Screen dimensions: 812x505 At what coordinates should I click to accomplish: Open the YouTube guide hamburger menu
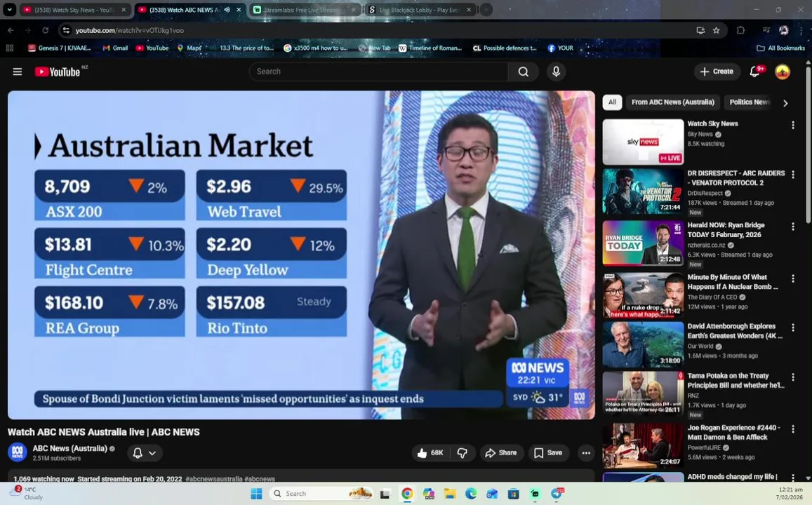17,72
